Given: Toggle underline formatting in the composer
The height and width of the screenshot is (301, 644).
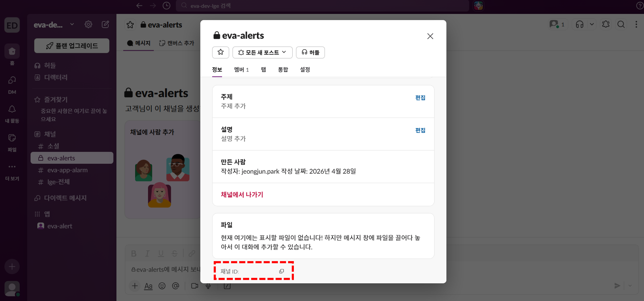Looking at the screenshot, I should 161,253.
